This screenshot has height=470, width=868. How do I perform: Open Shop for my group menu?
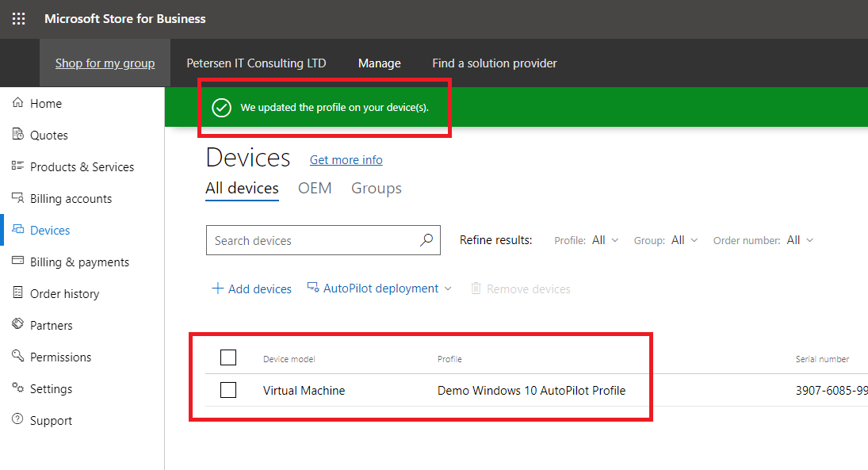pyautogui.click(x=105, y=63)
